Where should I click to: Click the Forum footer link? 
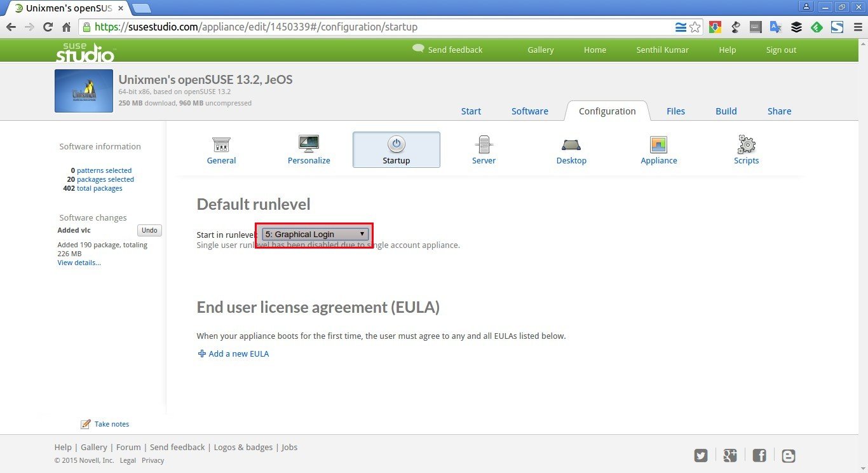(x=128, y=447)
